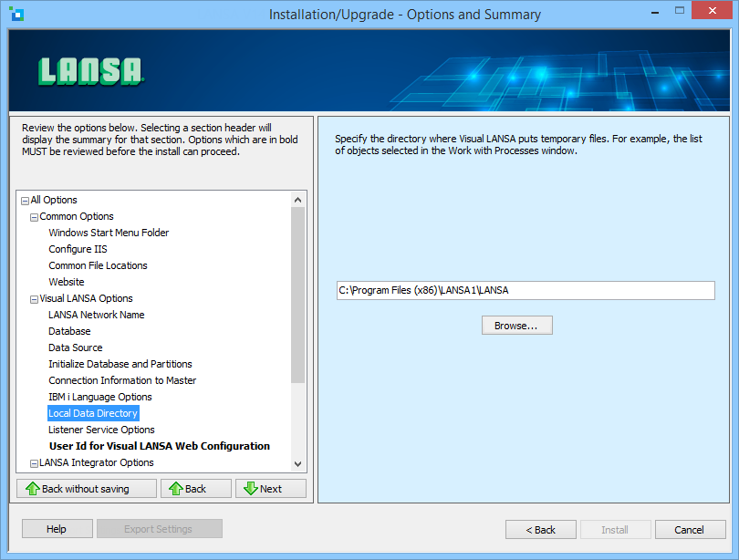Viewport: 739px width, 560px height.
Task: Select the LANSA Integrator Options header
Action: 97,462
